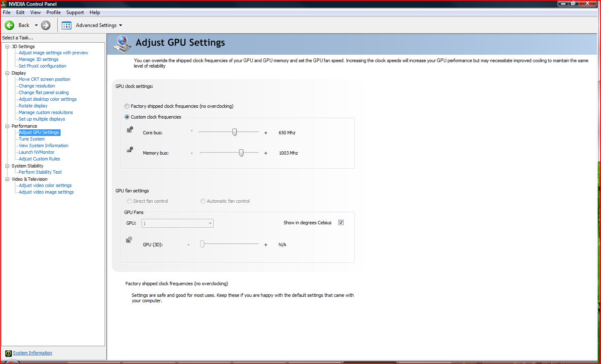
Task: Open Set PhysX configuration
Action: coord(42,66)
